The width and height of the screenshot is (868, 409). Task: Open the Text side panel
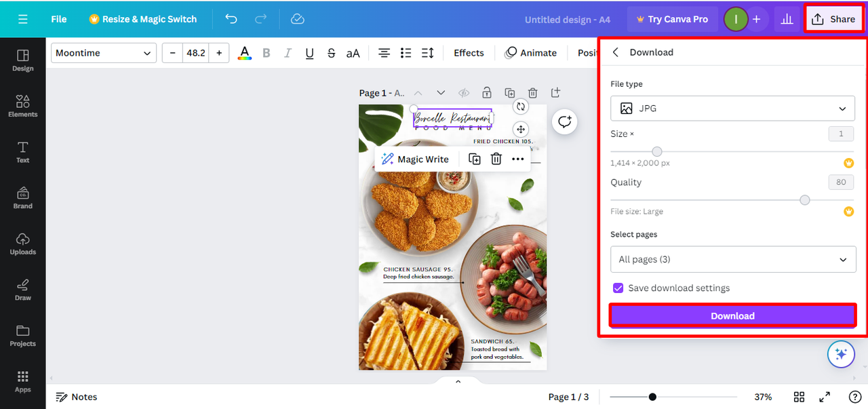(x=23, y=152)
